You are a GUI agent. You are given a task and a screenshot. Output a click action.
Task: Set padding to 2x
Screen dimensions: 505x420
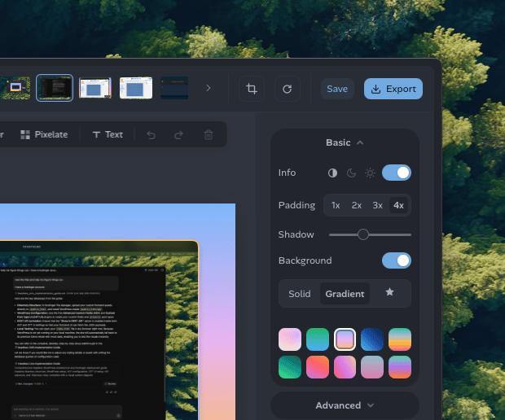(x=357, y=205)
